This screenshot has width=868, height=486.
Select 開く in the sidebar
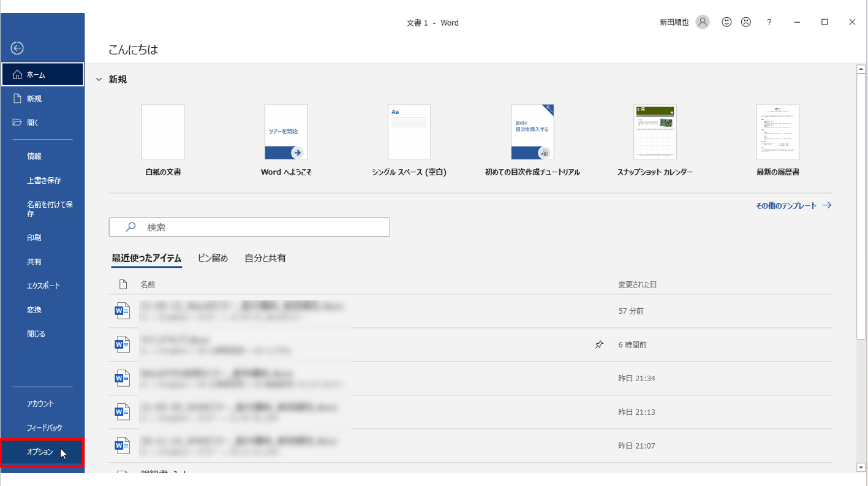click(x=33, y=123)
